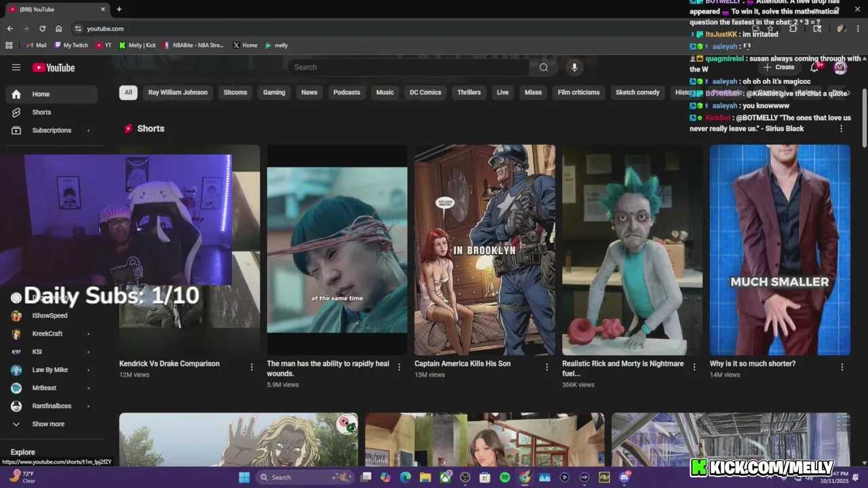Open a new browser tab
This screenshot has height=488, width=868.
[119, 9]
